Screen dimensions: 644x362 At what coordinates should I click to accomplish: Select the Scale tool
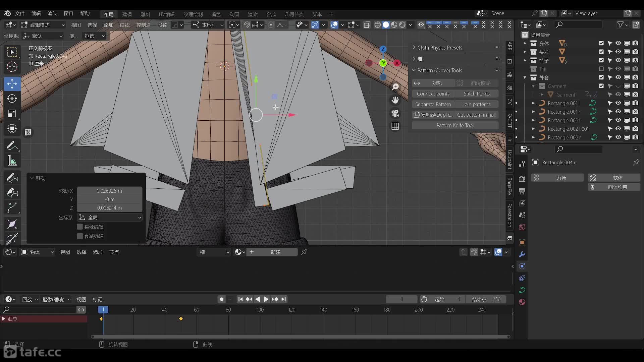(12, 114)
